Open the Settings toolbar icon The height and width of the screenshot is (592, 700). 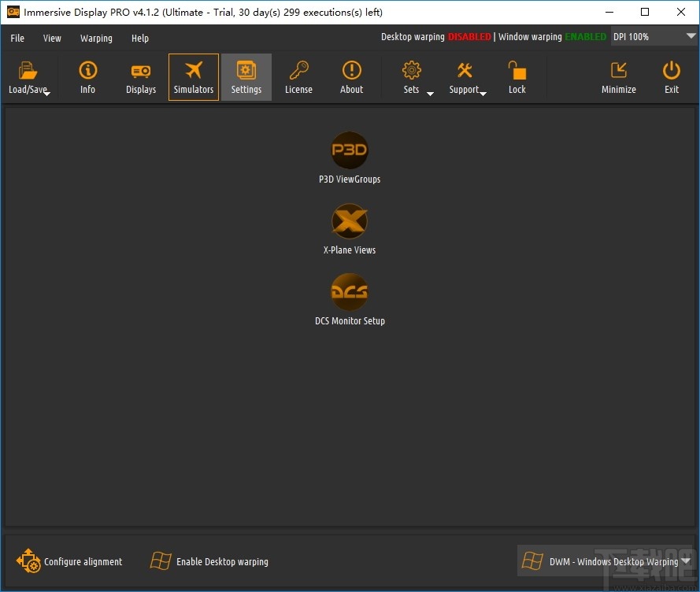(246, 71)
